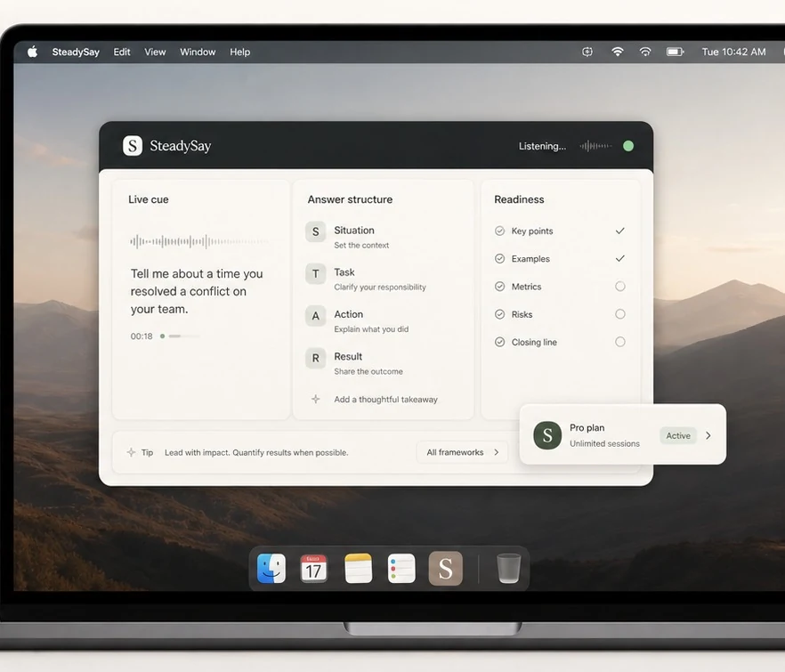Screen dimensions: 785x672
Task: Open Finder from the dock
Action: 271,569
